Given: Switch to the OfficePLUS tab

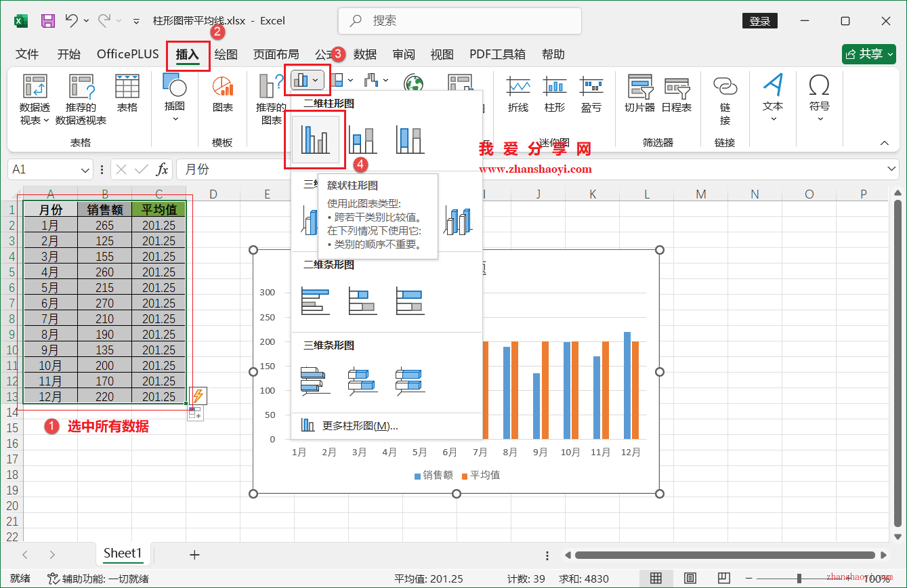Looking at the screenshot, I should (128, 54).
